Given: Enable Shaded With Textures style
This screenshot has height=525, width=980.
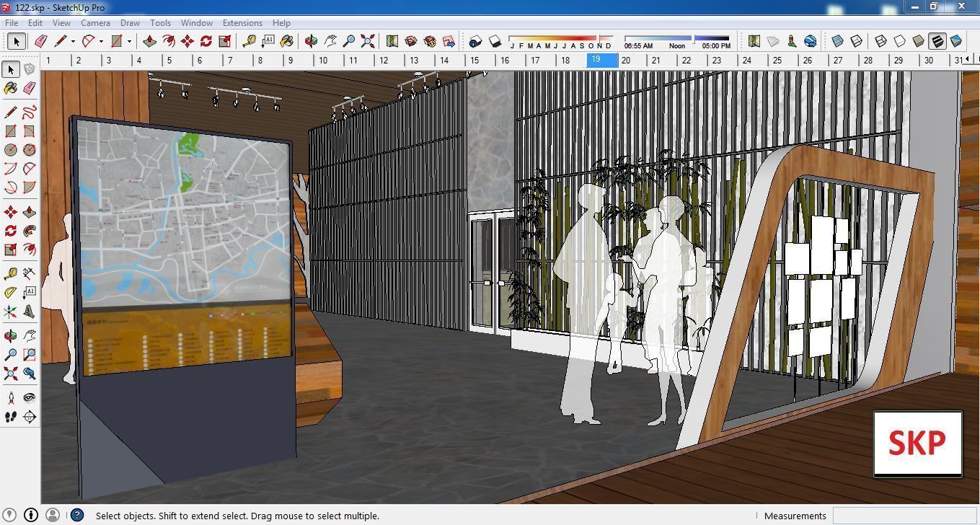Looking at the screenshot, I should [937, 41].
